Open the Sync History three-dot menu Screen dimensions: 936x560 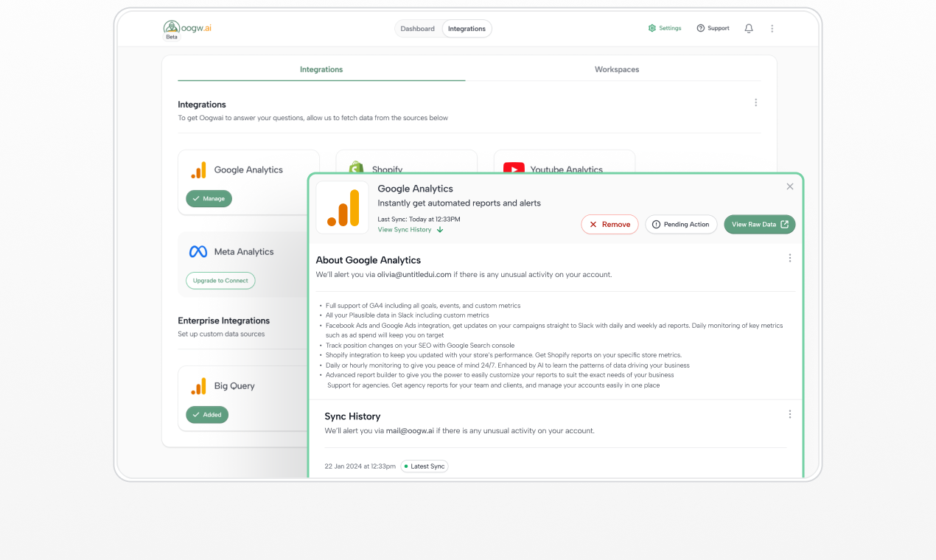[x=789, y=414]
